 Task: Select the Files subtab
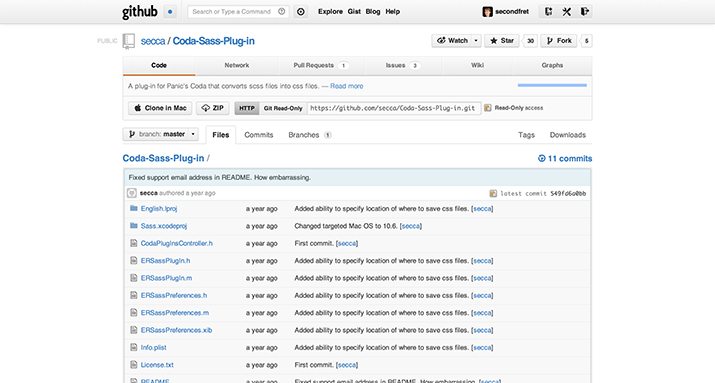pos(221,135)
